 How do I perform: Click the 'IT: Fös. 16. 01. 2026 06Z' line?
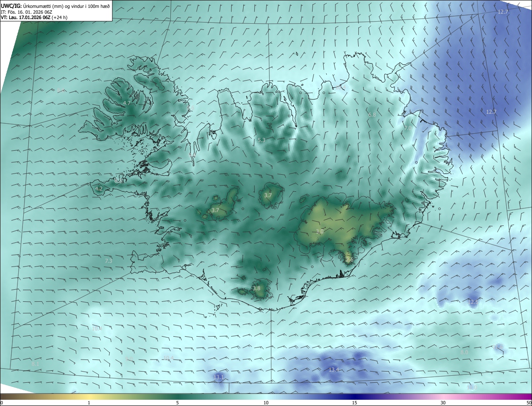(x=27, y=12)
